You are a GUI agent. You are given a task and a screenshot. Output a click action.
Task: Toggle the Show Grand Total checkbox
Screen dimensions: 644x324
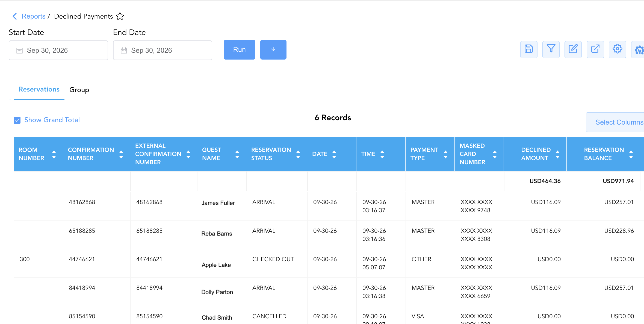[x=17, y=120]
